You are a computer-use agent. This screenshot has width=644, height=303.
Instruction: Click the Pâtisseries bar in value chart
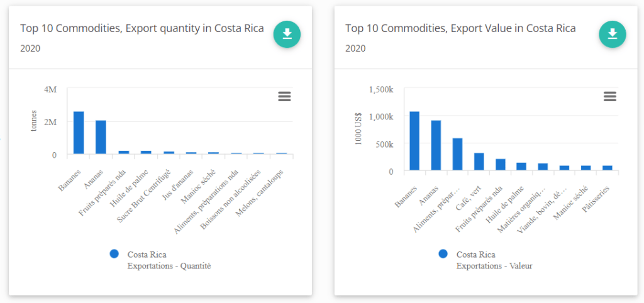point(608,168)
